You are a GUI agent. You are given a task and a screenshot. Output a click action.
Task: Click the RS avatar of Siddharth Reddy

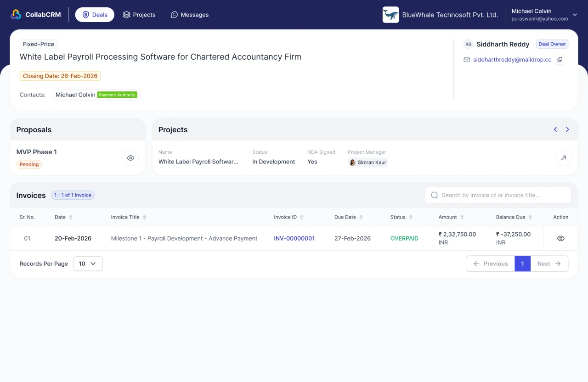(x=468, y=44)
